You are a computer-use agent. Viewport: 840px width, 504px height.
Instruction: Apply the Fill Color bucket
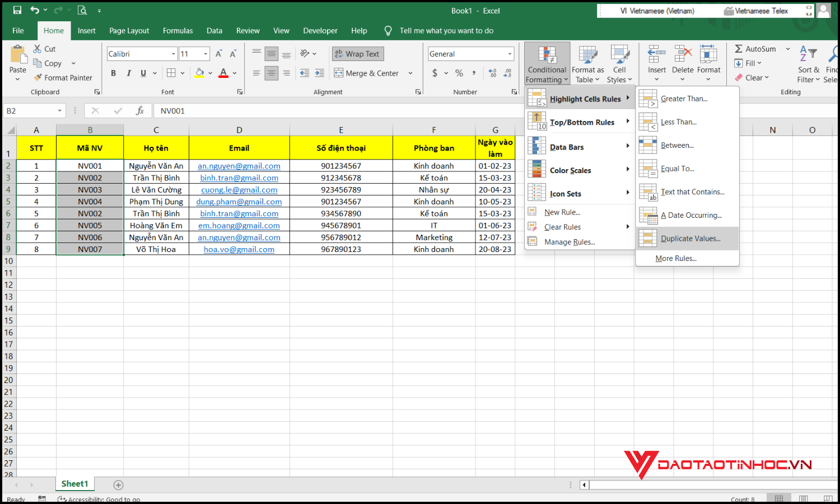(199, 73)
